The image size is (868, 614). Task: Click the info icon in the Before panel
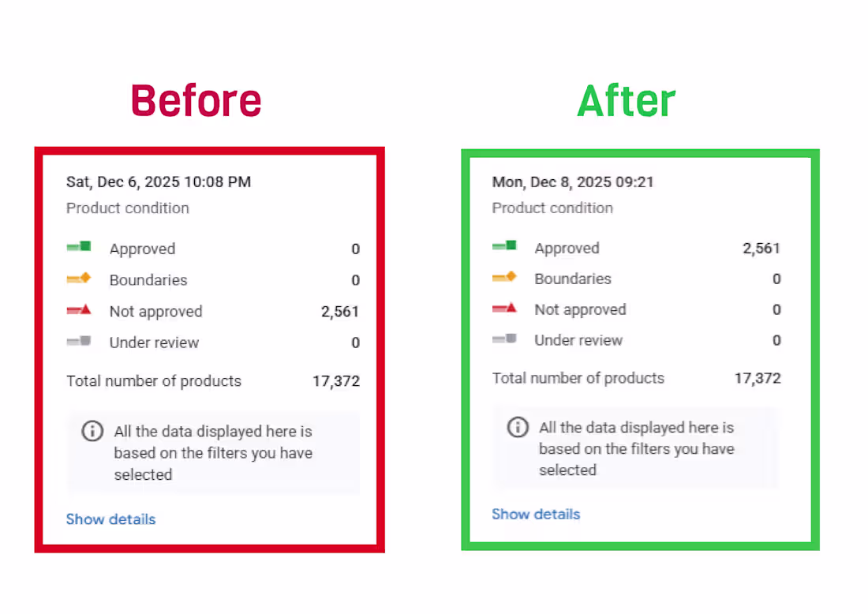click(x=92, y=431)
